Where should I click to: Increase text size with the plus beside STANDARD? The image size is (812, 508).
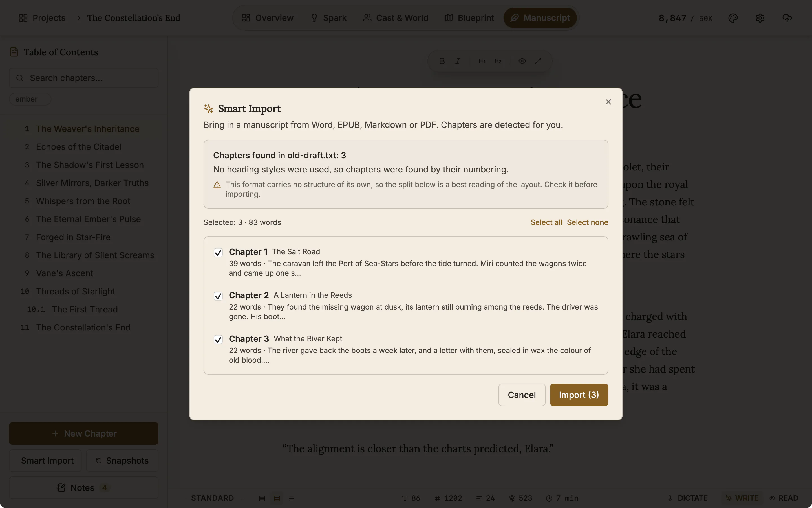pos(242,498)
